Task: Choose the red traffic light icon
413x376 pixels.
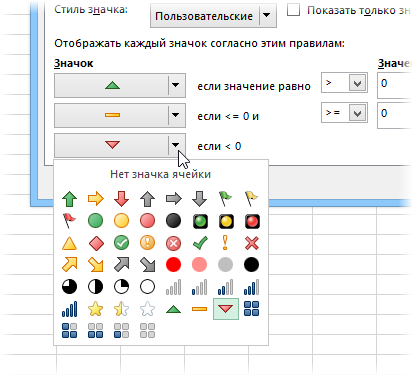Action: 252,221
